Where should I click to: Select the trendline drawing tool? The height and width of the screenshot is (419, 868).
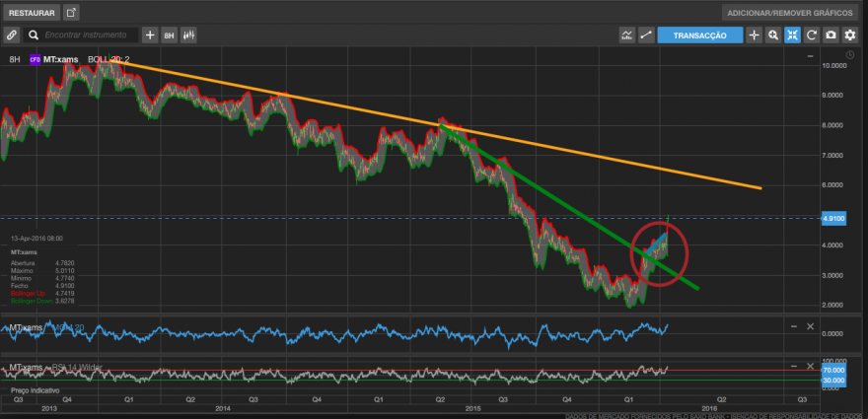(645, 35)
